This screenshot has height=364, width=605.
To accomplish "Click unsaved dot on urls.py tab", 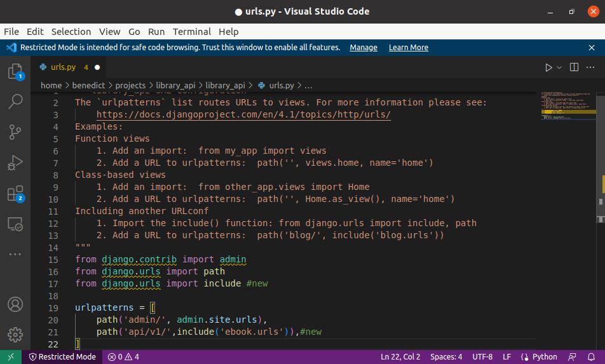I will (97, 67).
